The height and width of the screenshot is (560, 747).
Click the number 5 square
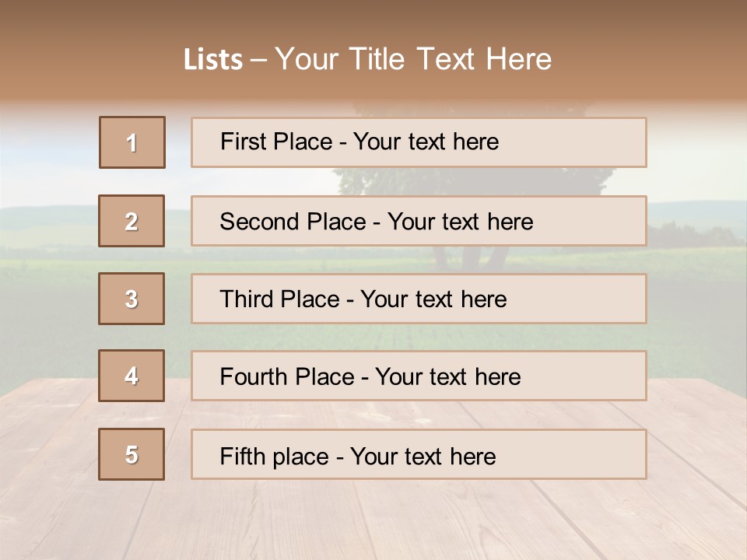132,454
